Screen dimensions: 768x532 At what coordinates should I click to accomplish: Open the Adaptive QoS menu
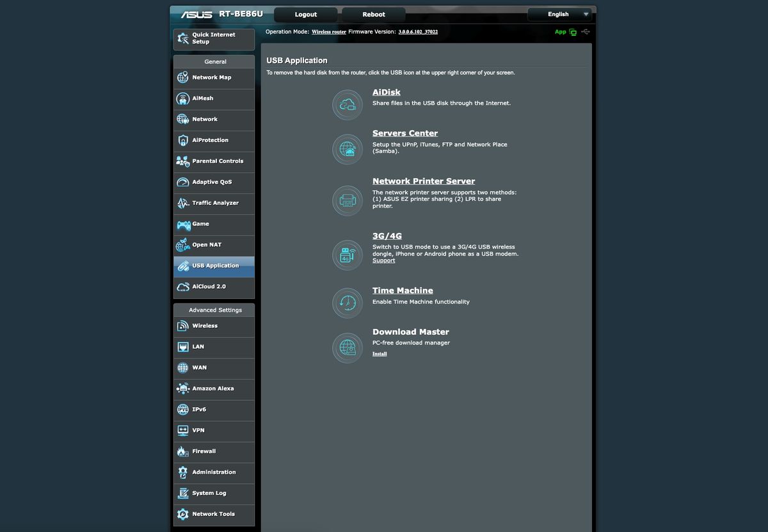(x=214, y=182)
